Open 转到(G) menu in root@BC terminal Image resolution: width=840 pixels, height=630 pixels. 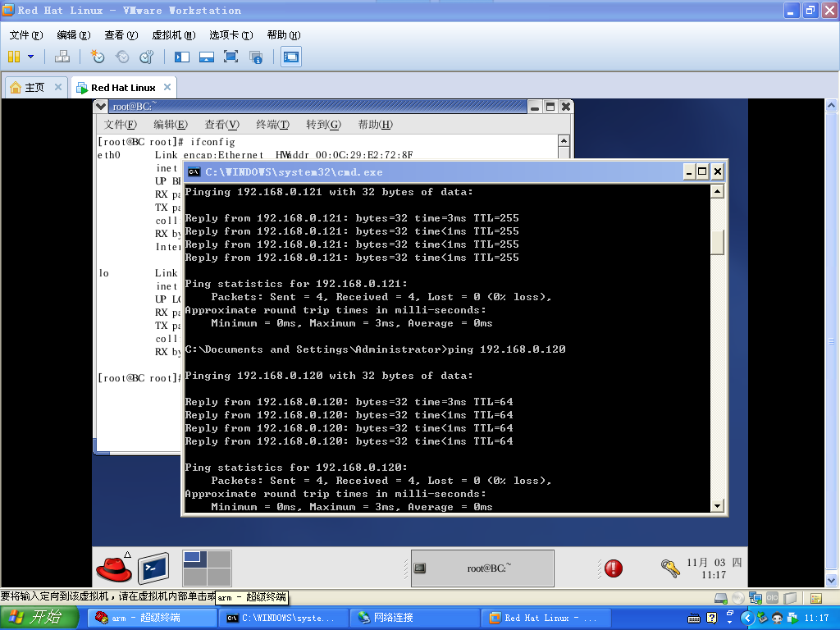323,125
